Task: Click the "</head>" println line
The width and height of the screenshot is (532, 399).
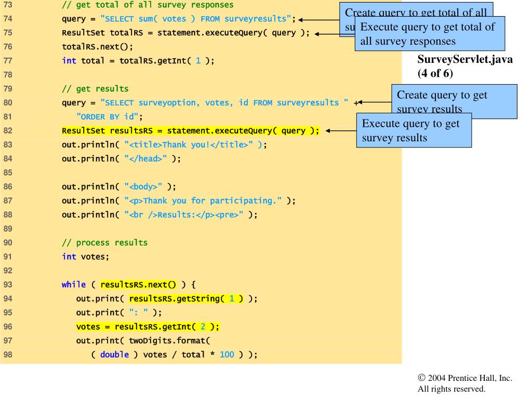Action: pos(121,158)
